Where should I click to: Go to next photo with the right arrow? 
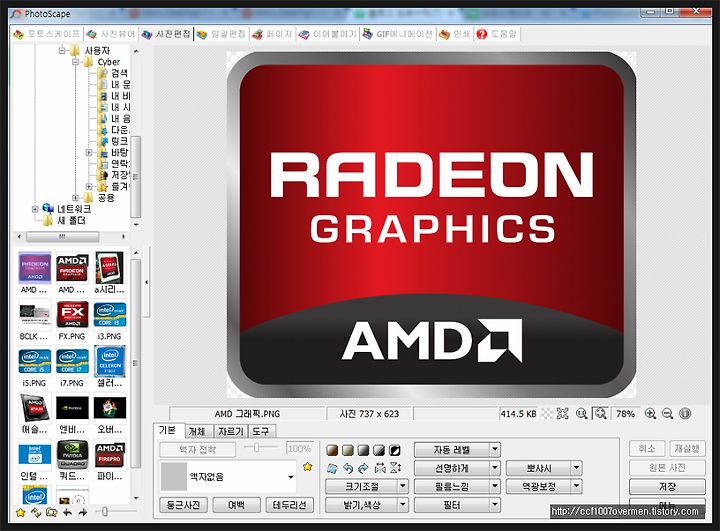pyautogui.click(x=83, y=512)
